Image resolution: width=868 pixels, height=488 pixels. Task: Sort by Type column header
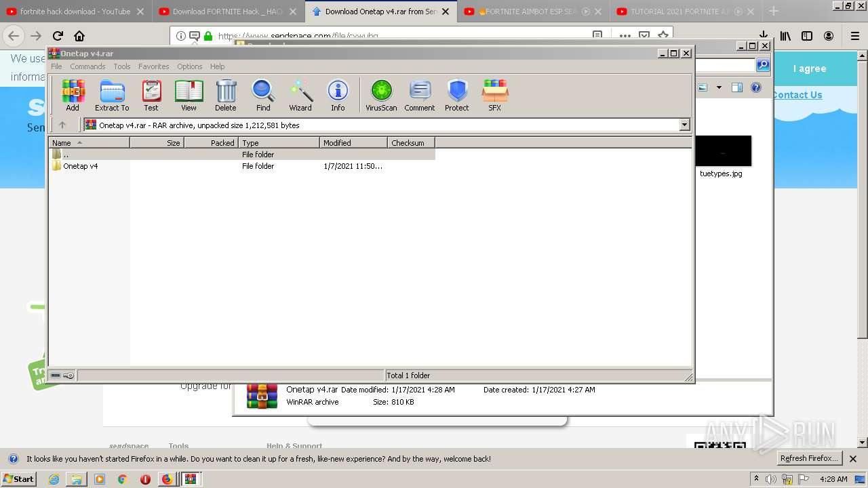click(x=279, y=143)
